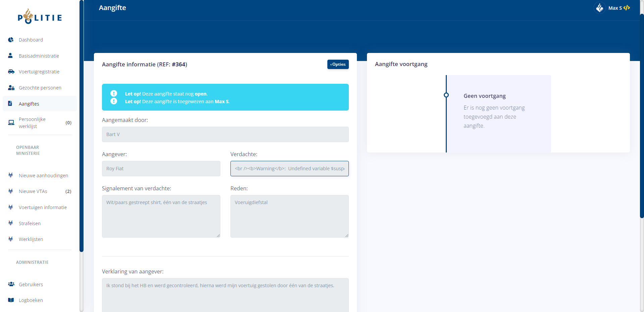Click the Reden text area
This screenshot has height=312, width=644.
tap(289, 216)
